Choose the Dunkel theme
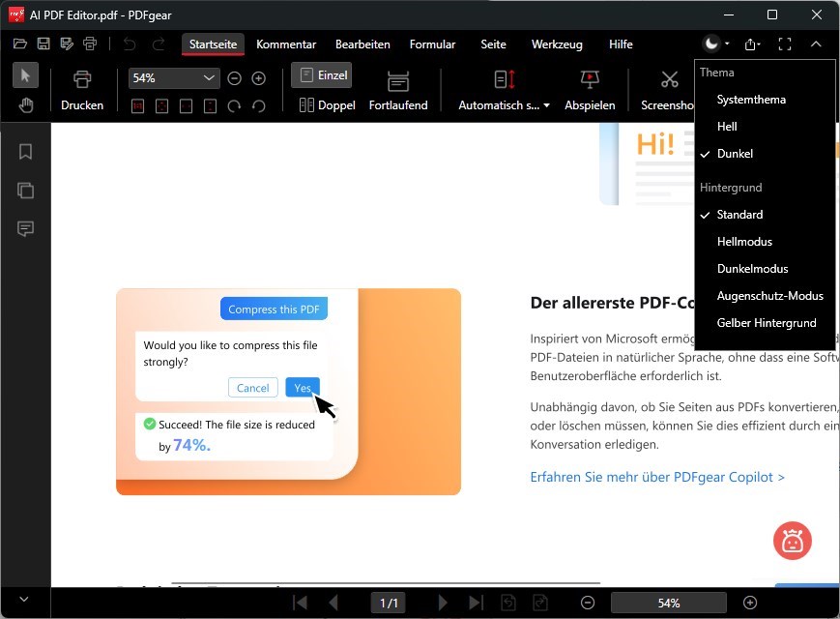This screenshot has width=840, height=619. (765, 154)
